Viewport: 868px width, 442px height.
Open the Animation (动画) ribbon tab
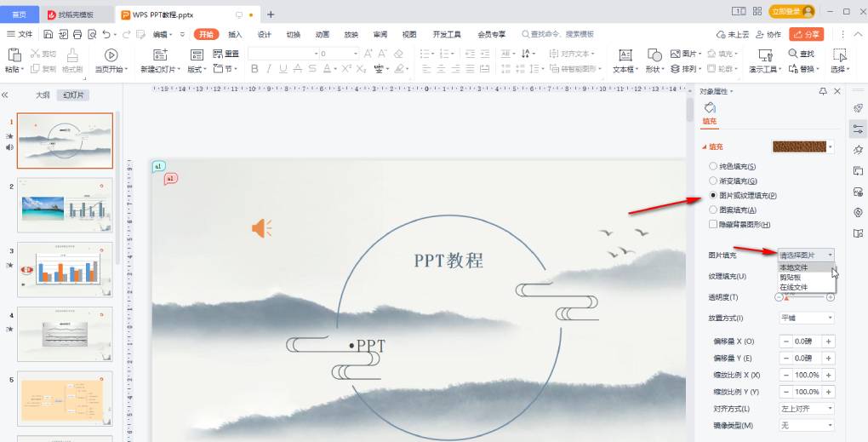tap(323, 34)
